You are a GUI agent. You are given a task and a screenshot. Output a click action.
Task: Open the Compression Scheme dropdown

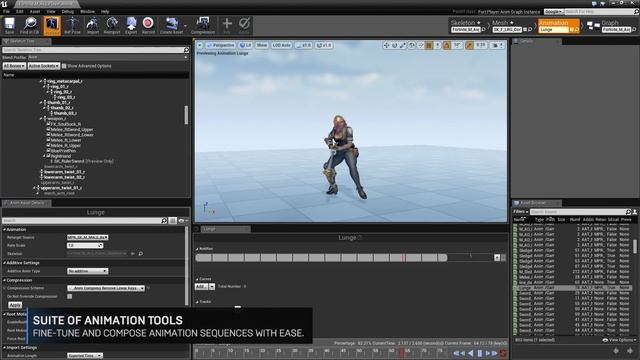coord(106,288)
